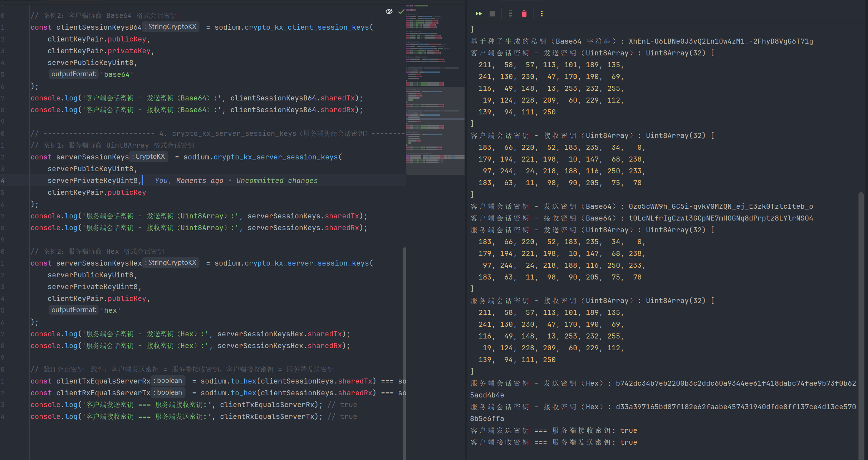Screen dimensions: 868x460
Task: Click the boolean hint on clientTxEqualsServerRx
Action: point(168,381)
